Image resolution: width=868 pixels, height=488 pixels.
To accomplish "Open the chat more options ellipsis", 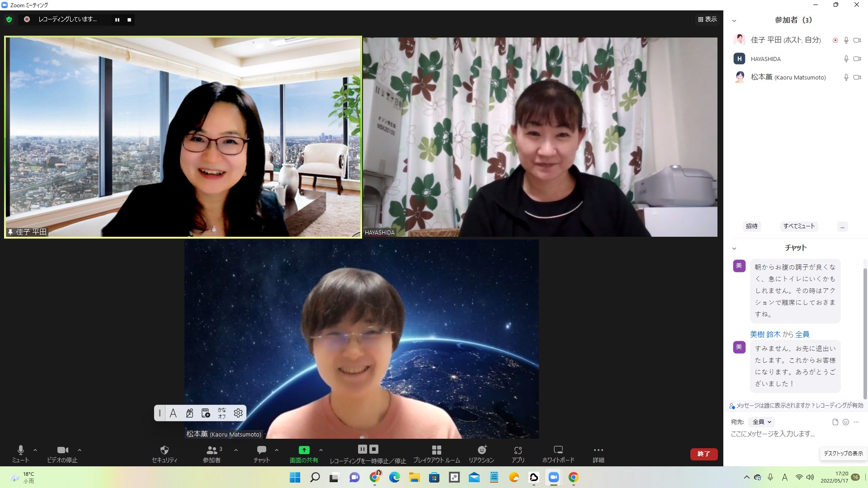I will 856,422.
